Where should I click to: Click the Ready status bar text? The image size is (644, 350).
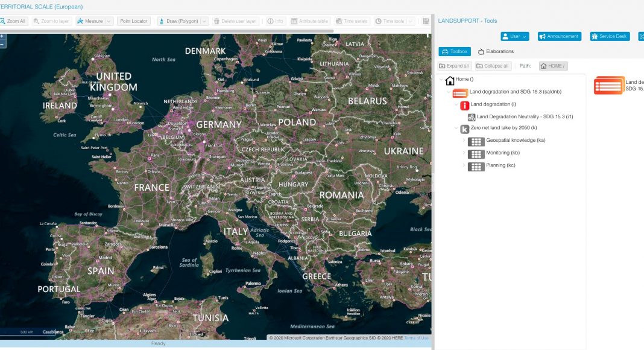coord(158,343)
